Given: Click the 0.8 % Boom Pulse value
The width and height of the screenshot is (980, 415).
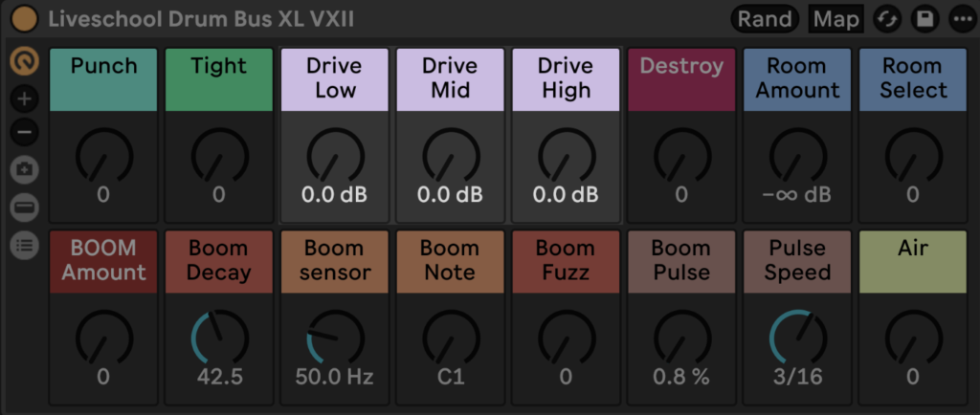Looking at the screenshot, I should 681,378.
